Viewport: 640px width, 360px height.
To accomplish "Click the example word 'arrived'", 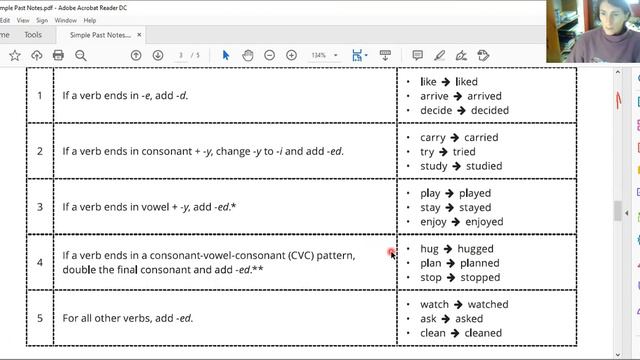I will click(484, 96).
